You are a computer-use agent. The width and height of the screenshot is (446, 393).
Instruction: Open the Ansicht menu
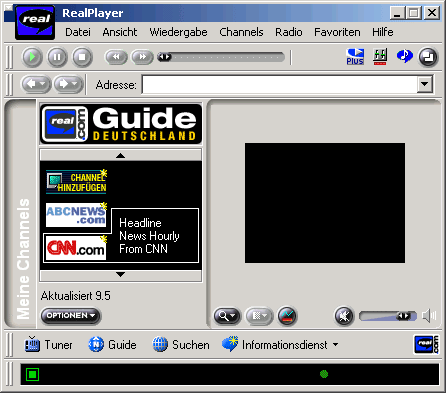click(120, 32)
